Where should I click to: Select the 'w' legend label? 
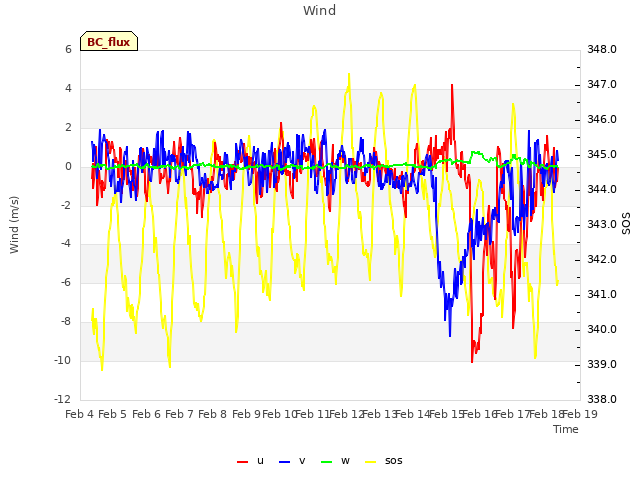(345, 461)
